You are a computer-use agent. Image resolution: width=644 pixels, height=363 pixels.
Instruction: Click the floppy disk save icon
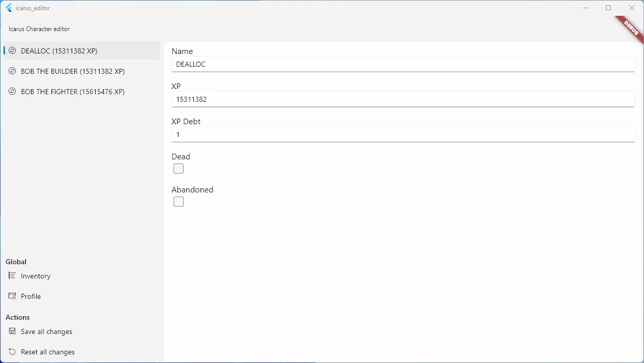click(x=12, y=331)
